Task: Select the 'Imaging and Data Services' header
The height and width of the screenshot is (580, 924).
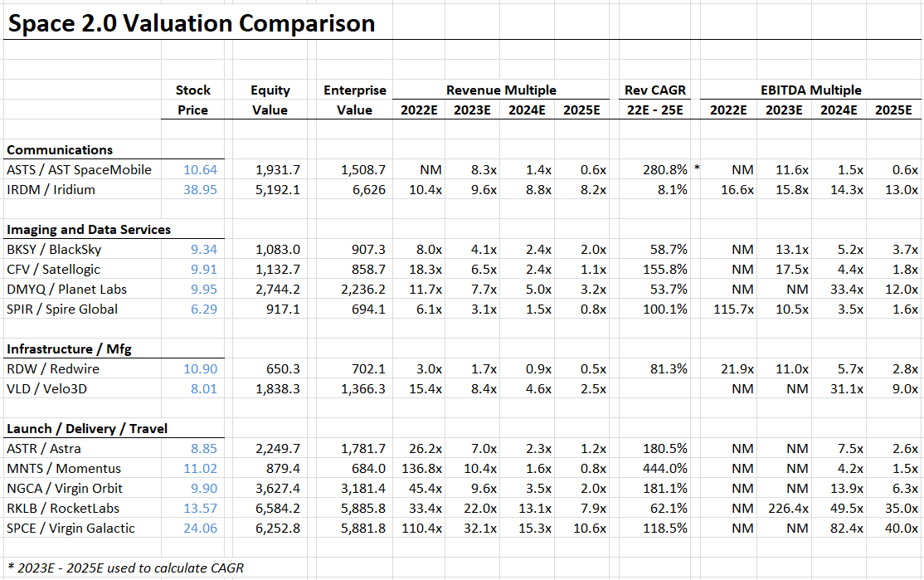Action: pos(89,229)
